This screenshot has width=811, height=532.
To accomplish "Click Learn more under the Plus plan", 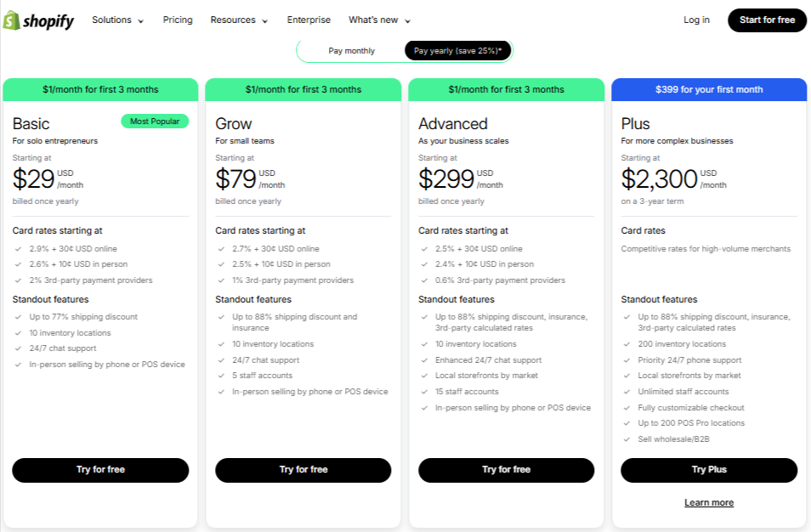I will click(709, 502).
